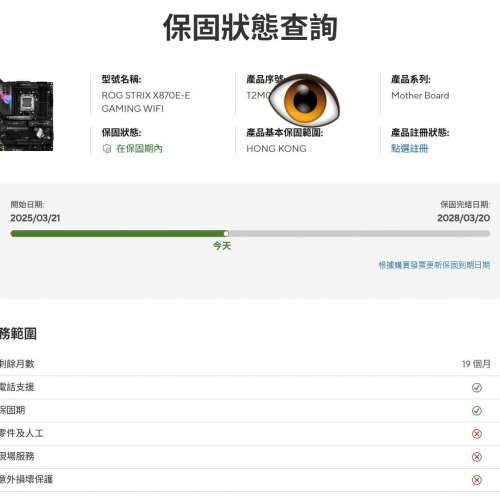This screenshot has width=500, height=500.
Task: Click the ROG STRIX X870E-E GAMING WIFI model name
Action: 146,102
